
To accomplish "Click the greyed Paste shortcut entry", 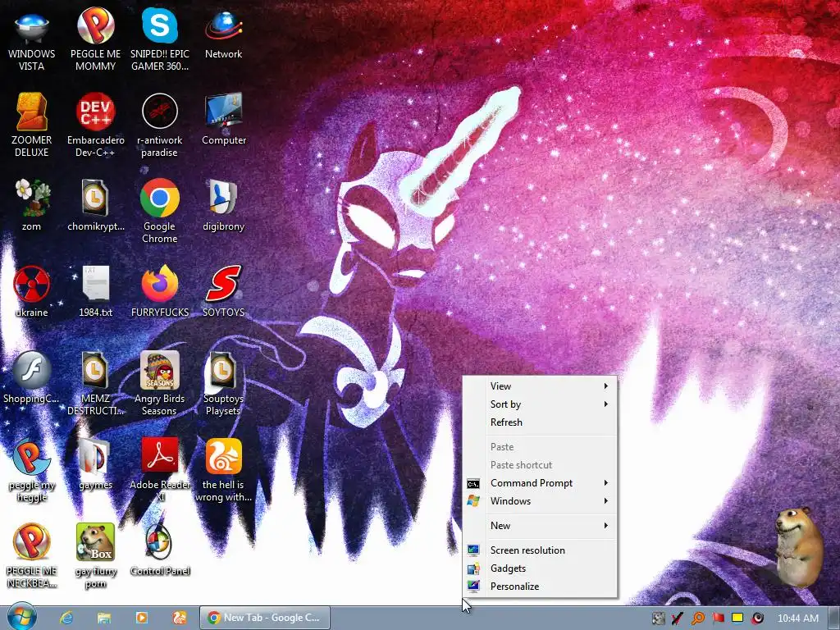I will pos(540,465).
